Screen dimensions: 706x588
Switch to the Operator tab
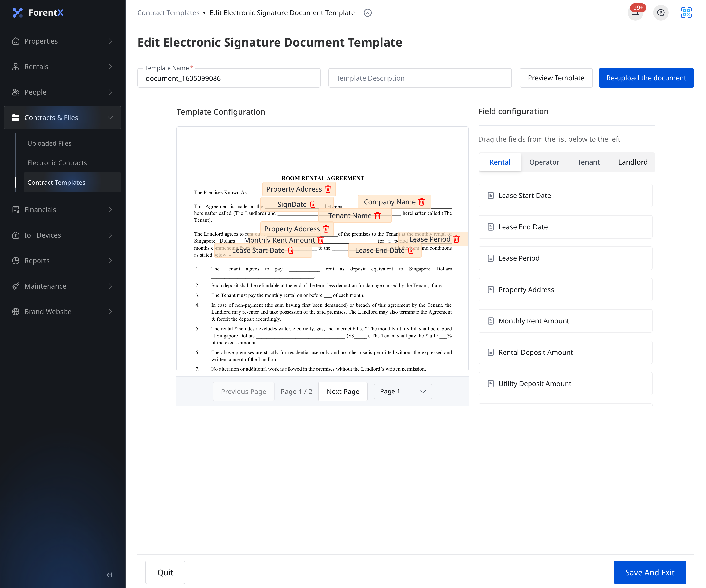(544, 162)
